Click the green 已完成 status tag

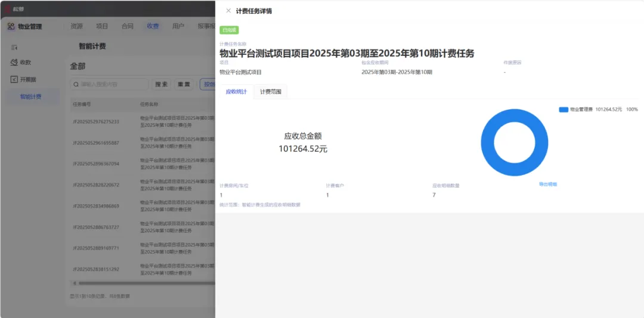[229, 30]
